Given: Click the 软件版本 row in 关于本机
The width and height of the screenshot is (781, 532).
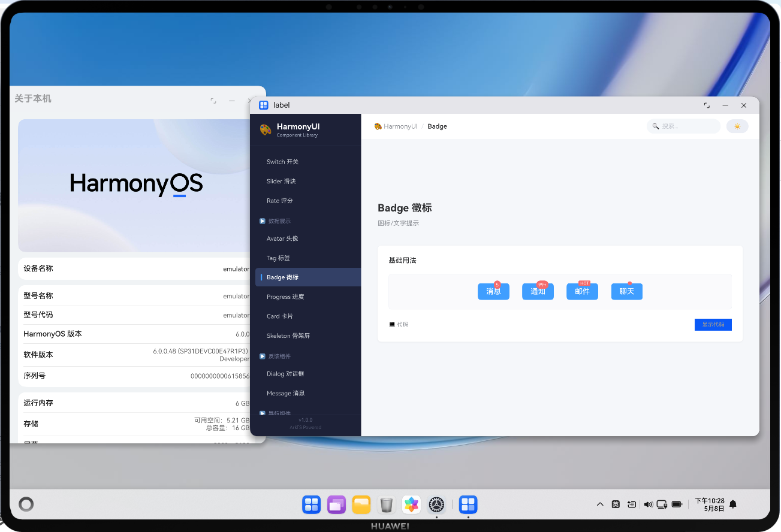Looking at the screenshot, I should click(136, 355).
